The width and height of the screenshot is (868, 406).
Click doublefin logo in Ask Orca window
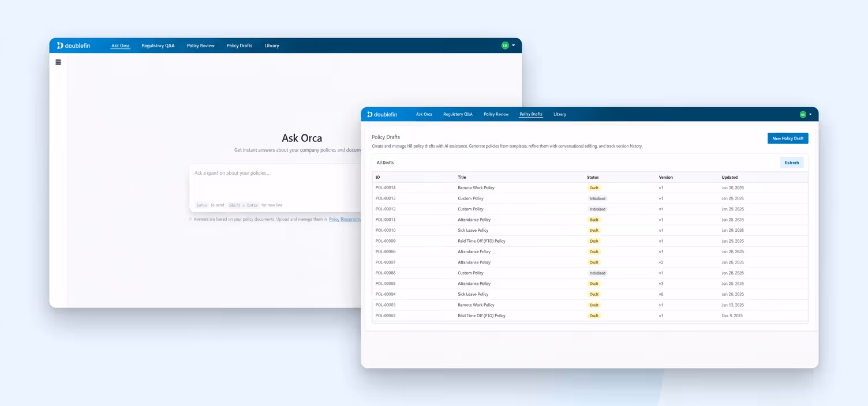73,46
